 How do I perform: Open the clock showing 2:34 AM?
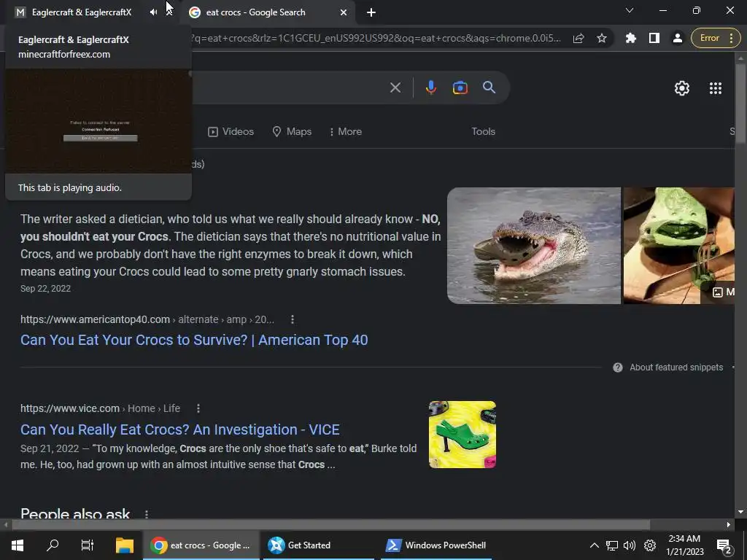point(684,545)
